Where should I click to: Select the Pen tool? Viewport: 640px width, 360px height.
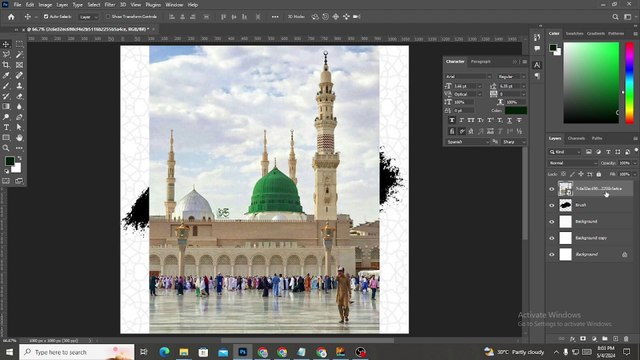click(x=19, y=117)
